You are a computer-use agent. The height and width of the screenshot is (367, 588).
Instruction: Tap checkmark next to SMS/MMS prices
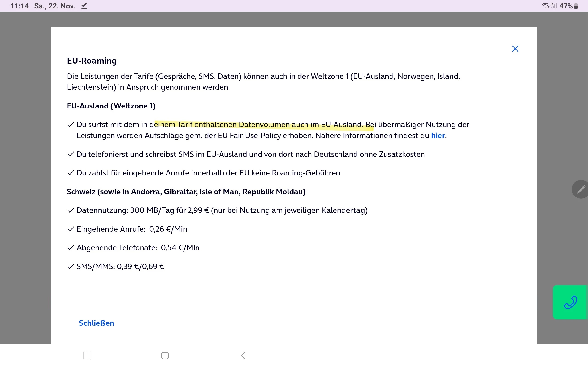coord(71,267)
